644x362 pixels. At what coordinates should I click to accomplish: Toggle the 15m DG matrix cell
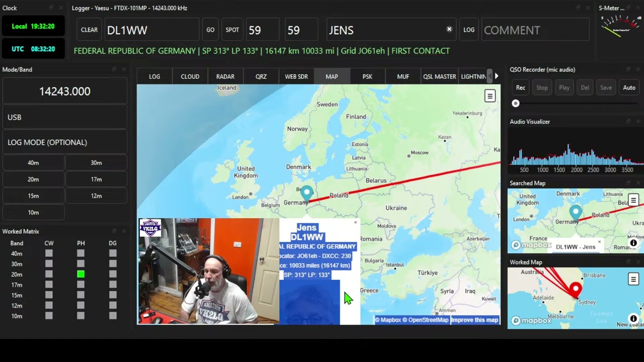113,295
